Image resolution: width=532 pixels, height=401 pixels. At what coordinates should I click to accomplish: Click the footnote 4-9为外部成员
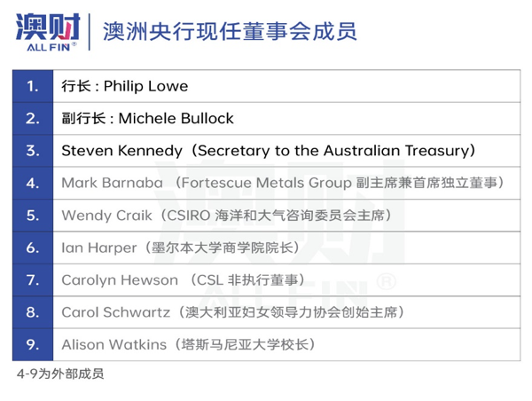[x=60, y=373]
